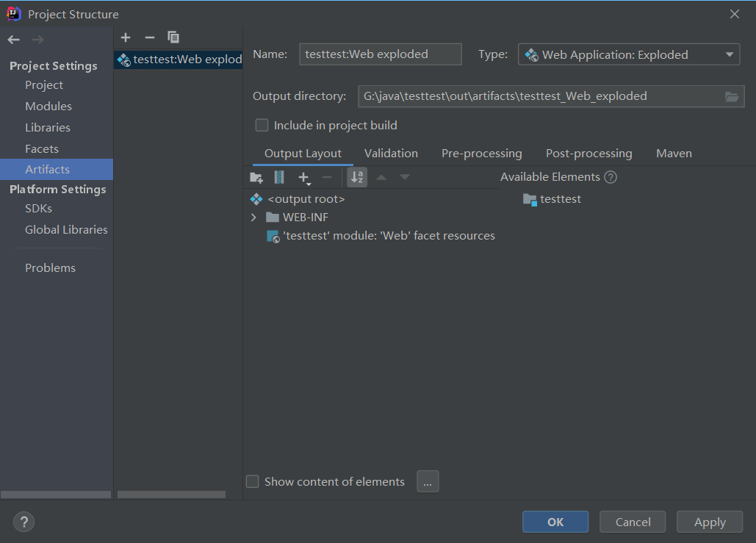Open the Pre-processing tab
The width and height of the screenshot is (756, 543).
pyautogui.click(x=481, y=154)
